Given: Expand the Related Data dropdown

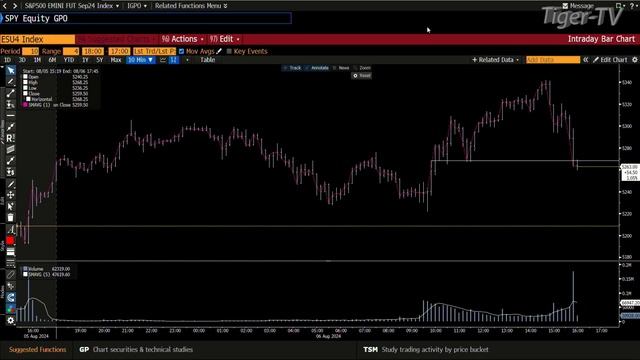Looking at the screenshot, I should coord(496,60).
